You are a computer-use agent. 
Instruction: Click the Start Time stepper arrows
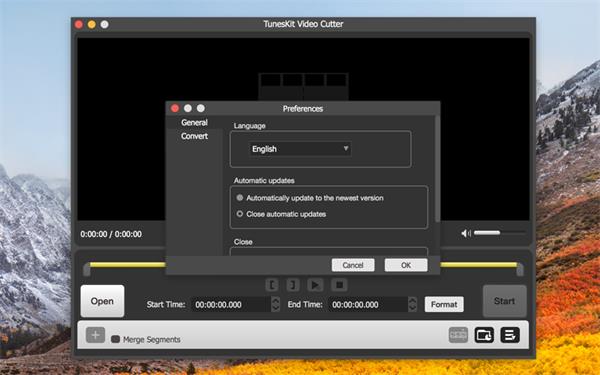[x=276, y=305]
